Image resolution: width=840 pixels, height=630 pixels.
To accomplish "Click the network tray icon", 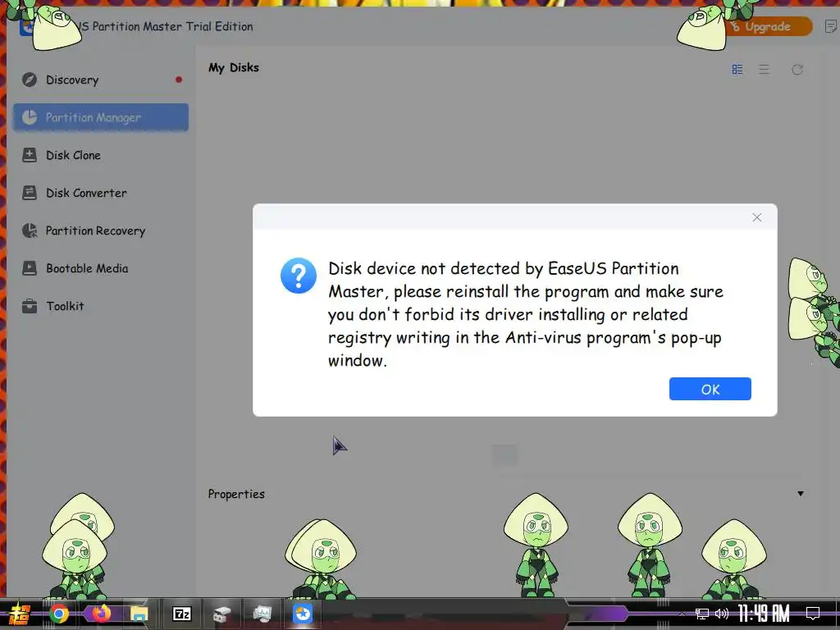I will [701, 614].
